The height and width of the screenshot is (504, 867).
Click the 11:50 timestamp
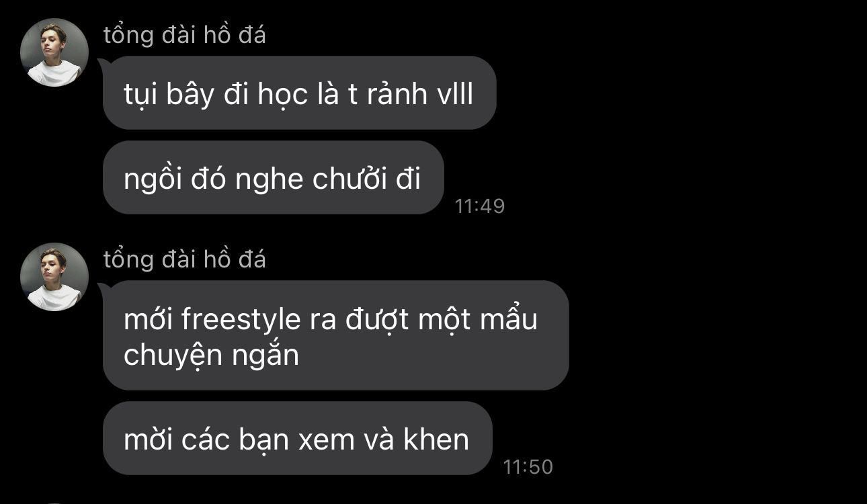click(528, 466)
